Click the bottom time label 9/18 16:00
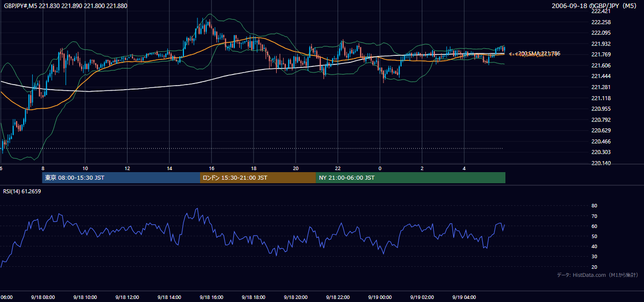Screen dimensions: 644x302 point(211,297)
